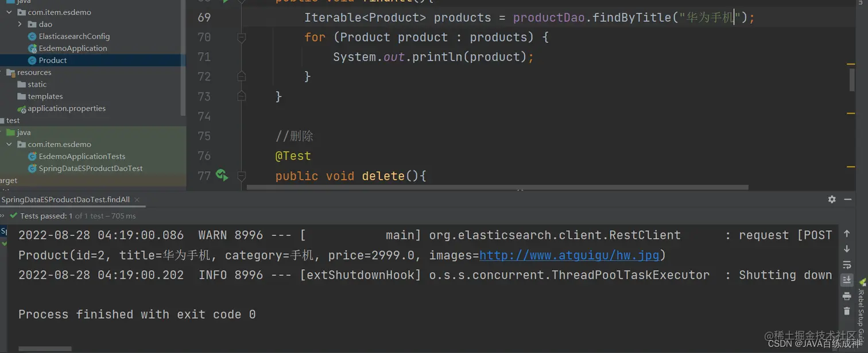Image resolution: width=868 pixels, height=353 pixels.
Task: Select the target folder in tree
Action: click(x=9, y=180)
